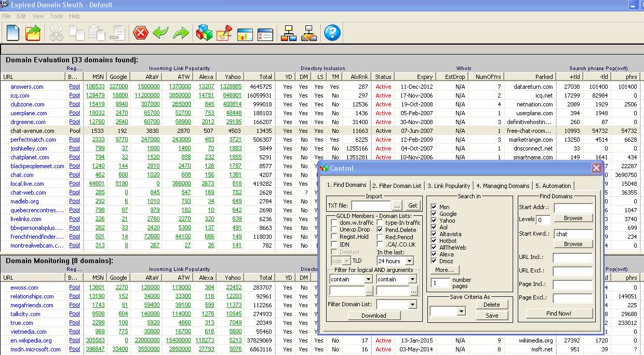Screen dimensions: 644x355
Task: Expand the Filter Domain List dropdown
Action: coord(412,305)
